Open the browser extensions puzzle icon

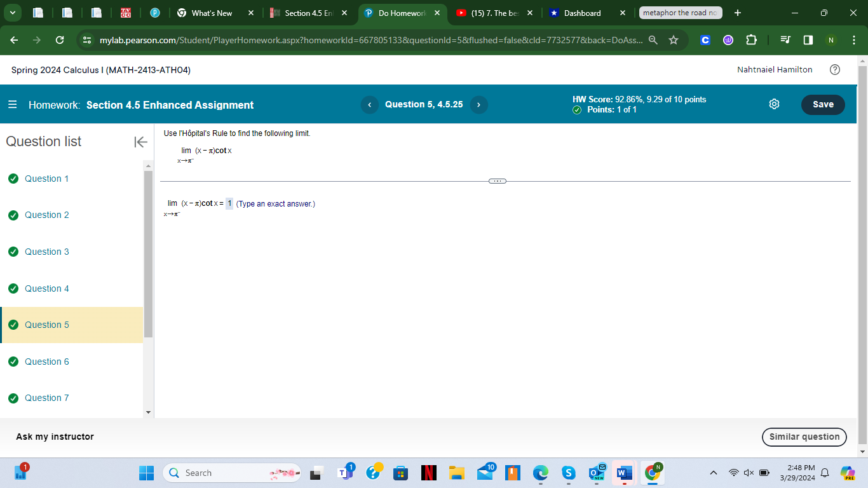[x=751, y=39]
